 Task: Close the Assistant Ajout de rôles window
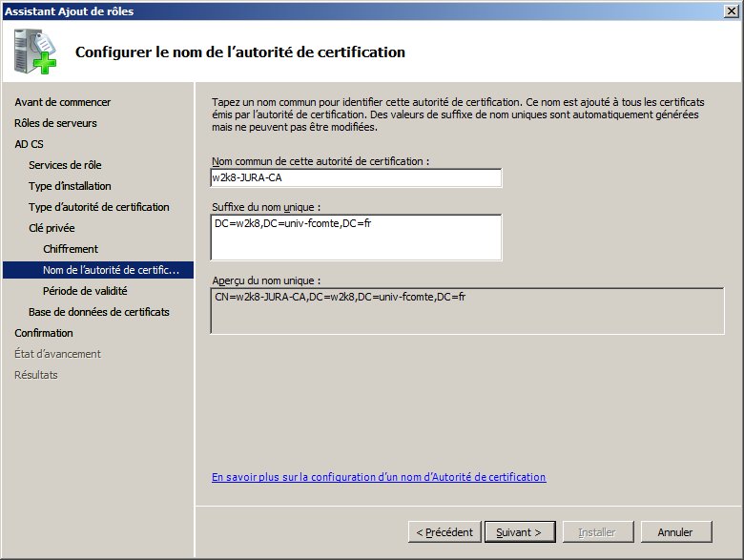pos(730,11)
